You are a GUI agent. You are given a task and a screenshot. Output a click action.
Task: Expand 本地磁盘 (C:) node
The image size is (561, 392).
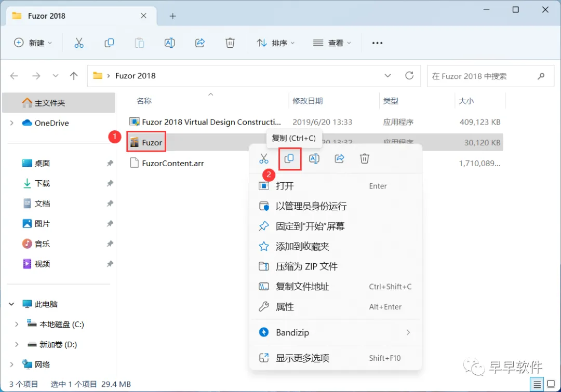click(x=17, y=324)
